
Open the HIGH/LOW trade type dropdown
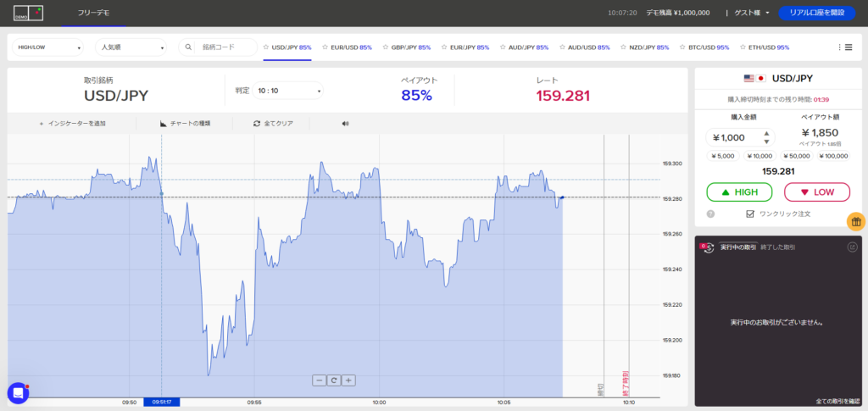click(x=48, y=47)
